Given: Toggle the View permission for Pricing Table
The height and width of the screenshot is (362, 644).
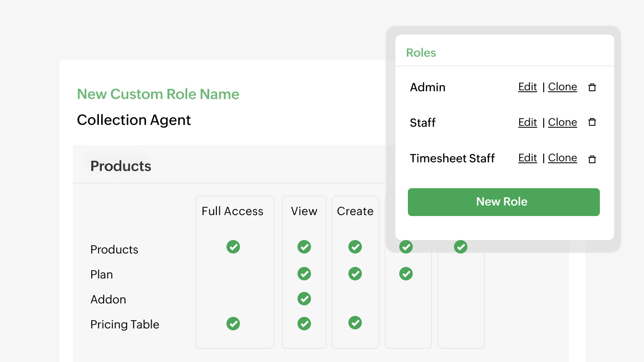Looking at the screenshot, I should coord(304,324).
